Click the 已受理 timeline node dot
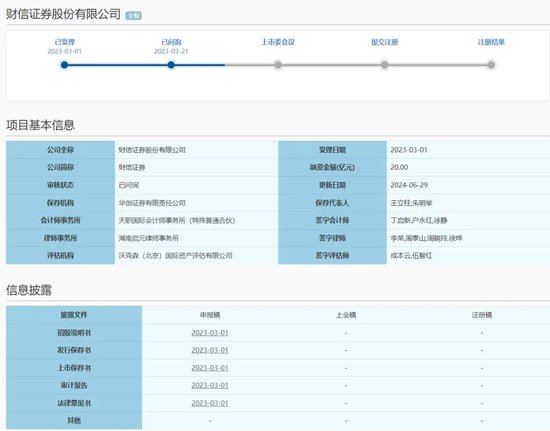 click(x=64, y=65)
